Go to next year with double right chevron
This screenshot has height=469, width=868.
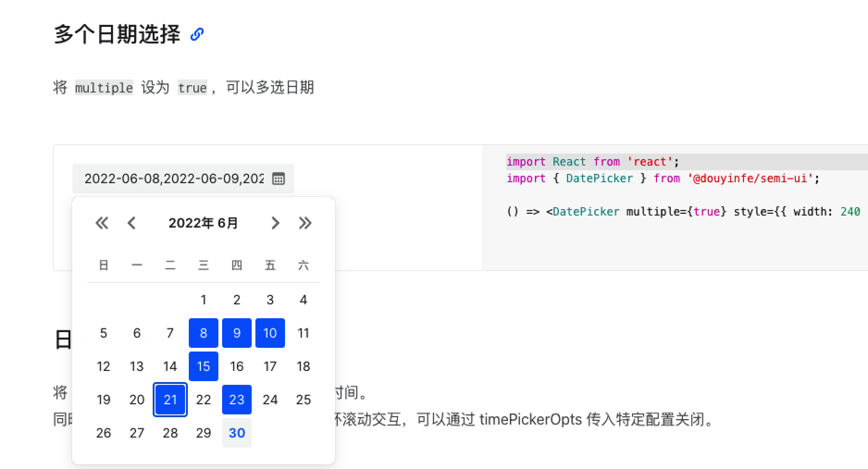pyautogui.click(x=305, y=223)
